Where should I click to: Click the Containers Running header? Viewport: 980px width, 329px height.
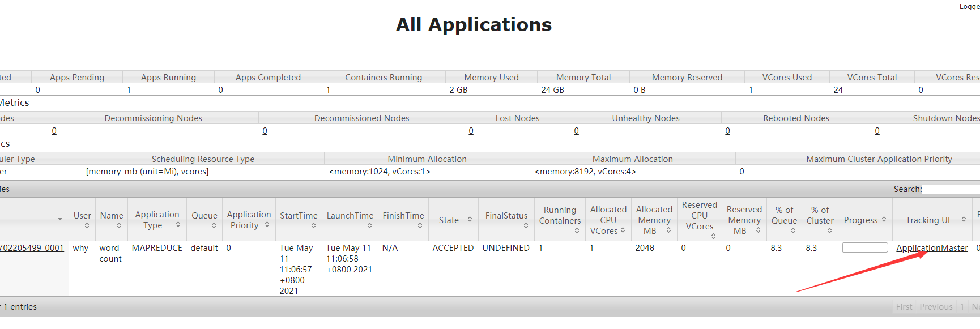coord(384,78)
